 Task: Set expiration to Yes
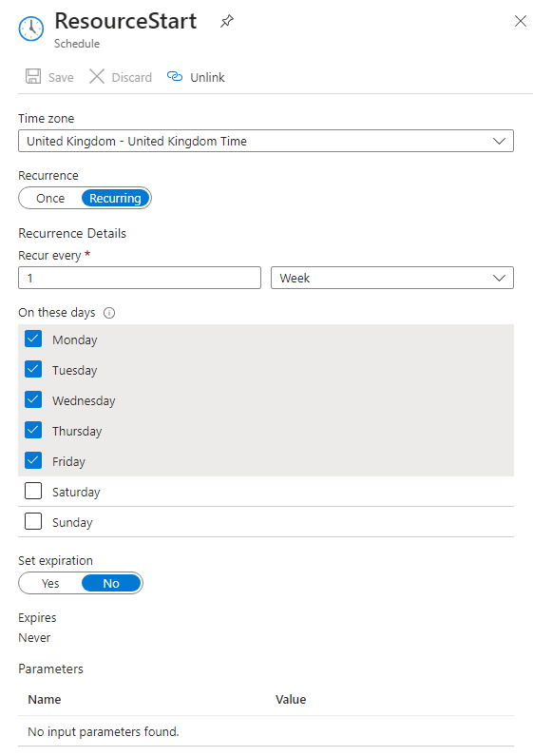[x=50, y=583]
